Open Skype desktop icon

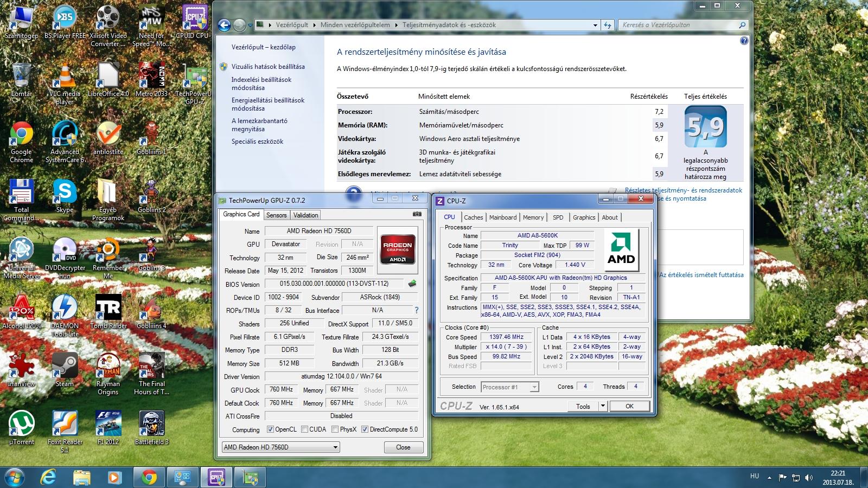[65, 196]
